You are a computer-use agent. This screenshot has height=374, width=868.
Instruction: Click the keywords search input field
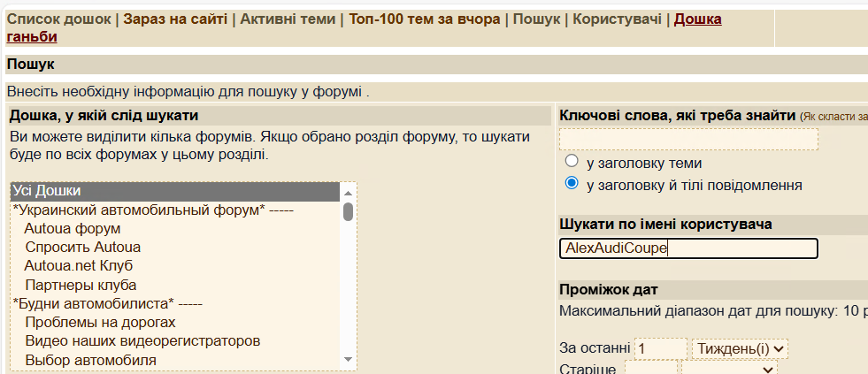(x=688, y=139)
